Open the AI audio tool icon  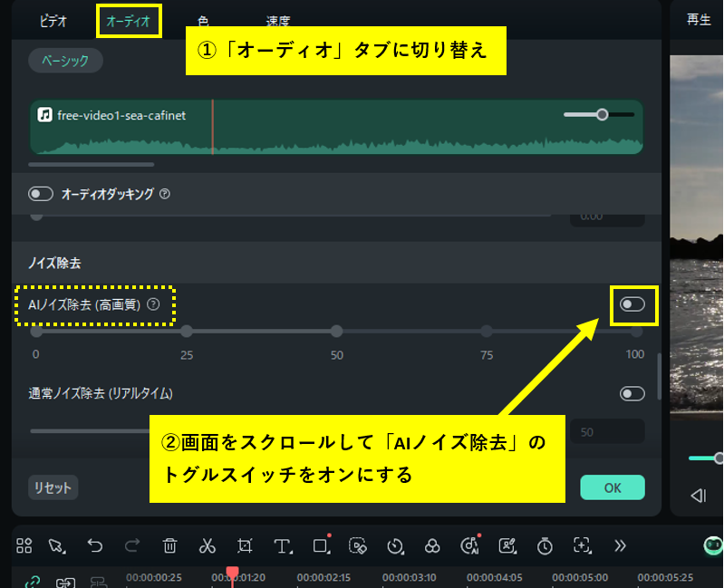click(470, 545)
